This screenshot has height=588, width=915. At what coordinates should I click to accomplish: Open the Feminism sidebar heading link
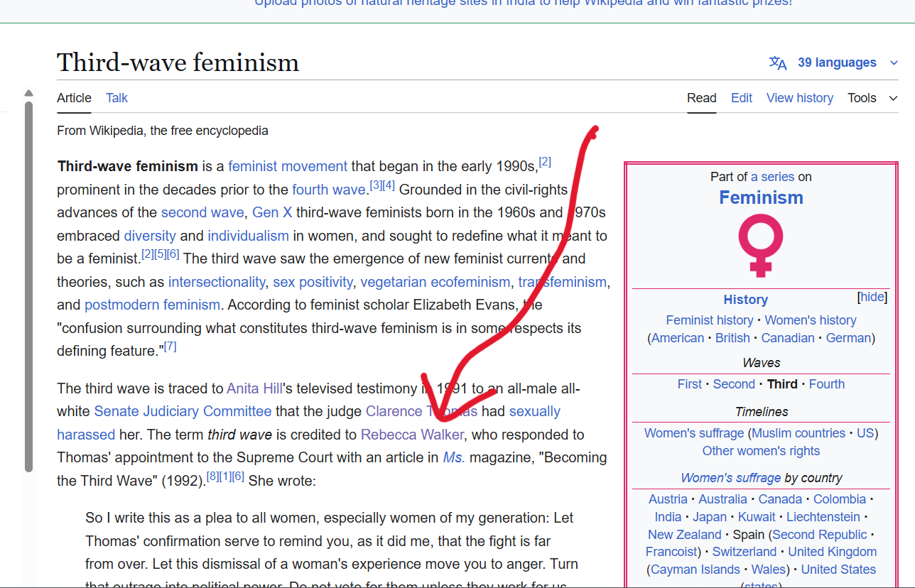coord(761,197)
